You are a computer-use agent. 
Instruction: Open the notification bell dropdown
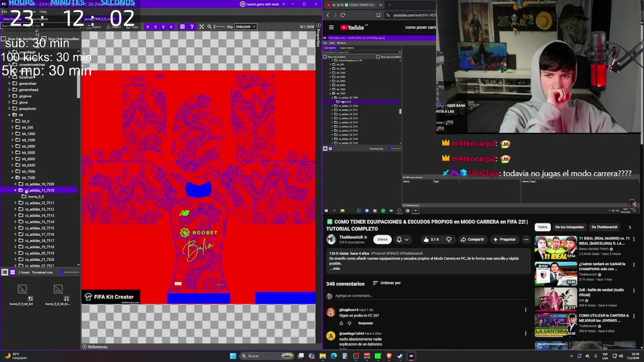point(403,239)
